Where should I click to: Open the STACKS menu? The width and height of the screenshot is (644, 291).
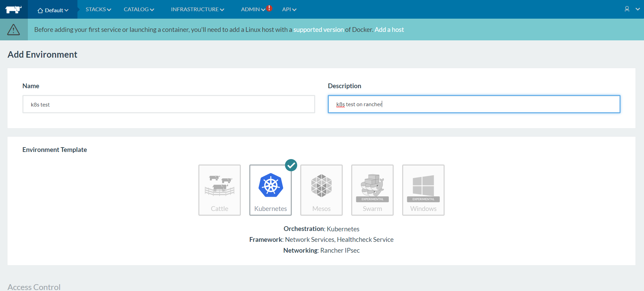pyautogui.click(x=98, y=9)
